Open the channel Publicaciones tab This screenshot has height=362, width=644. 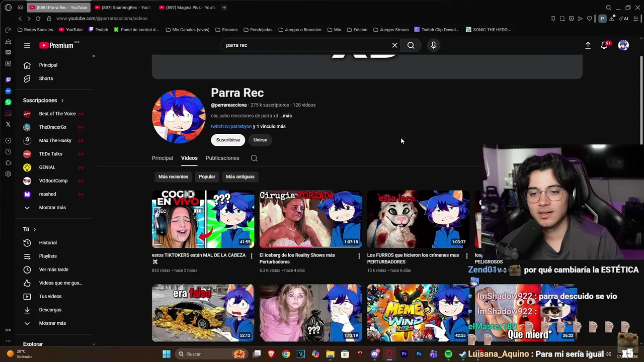pyautogui.click(x=222, y=158)
